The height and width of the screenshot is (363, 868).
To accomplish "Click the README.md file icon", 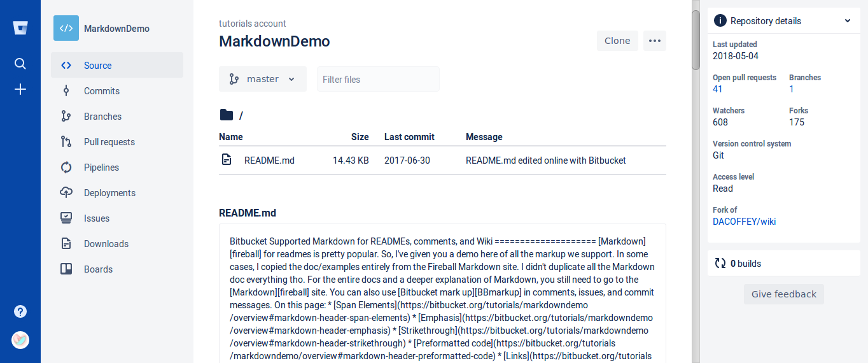I will (x=227, y=160).
